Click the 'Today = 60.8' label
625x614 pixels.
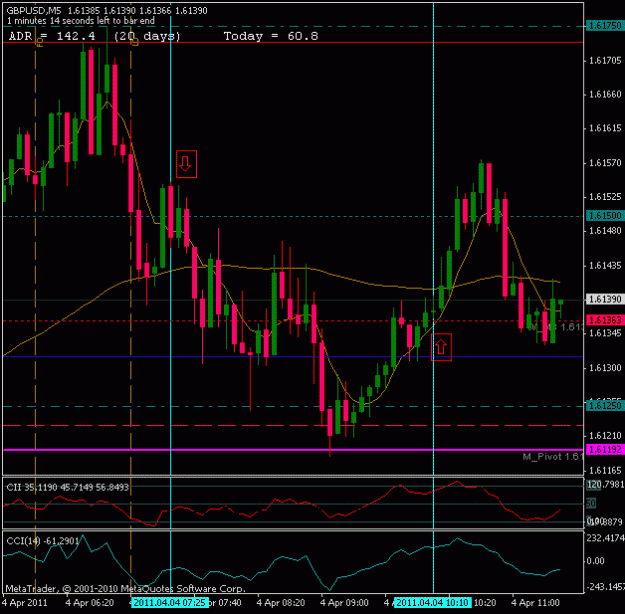coord(271,36)
